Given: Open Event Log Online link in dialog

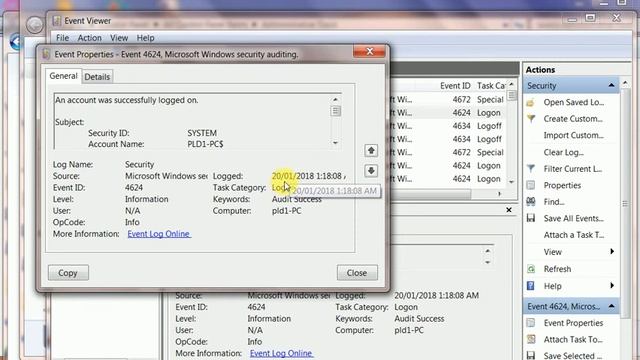Looking at the screenshot, I should tap(158, 234).
